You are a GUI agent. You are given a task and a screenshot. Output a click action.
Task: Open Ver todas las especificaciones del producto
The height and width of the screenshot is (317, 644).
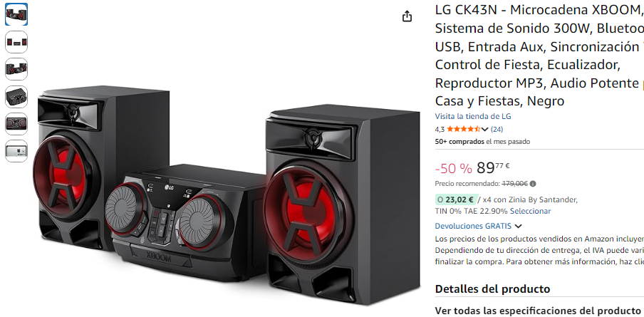click(538, 310)
